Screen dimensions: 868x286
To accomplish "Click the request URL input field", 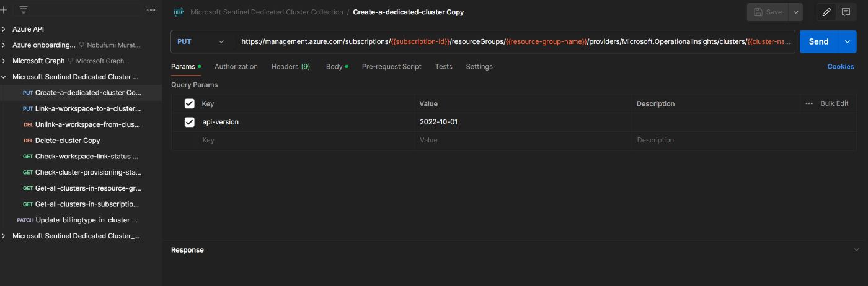I will coord(514,41).
